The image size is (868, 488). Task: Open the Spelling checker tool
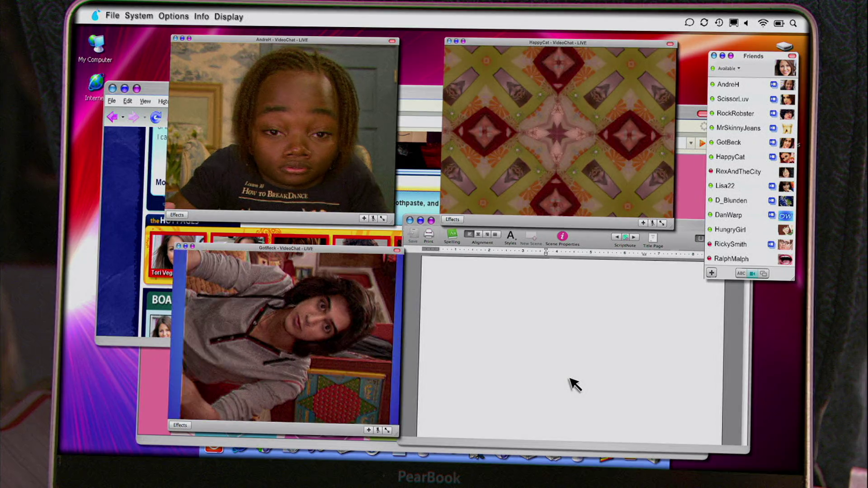(452, 234)
